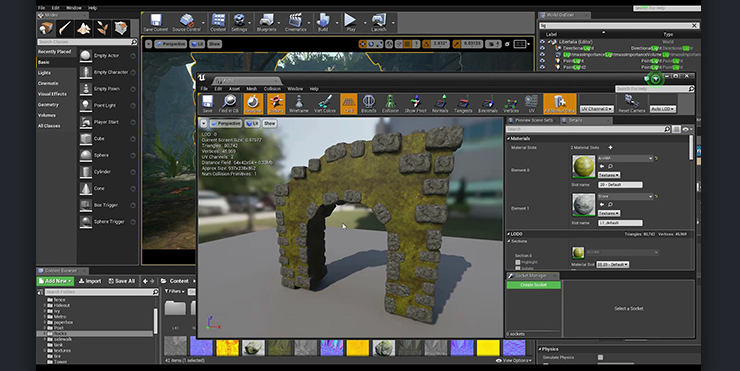Open the UV Channel 0 dropdown

tap(597, 109)
